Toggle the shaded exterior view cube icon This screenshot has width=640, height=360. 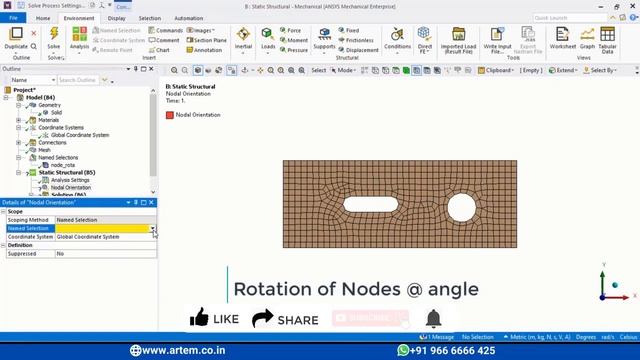(198, 70)
